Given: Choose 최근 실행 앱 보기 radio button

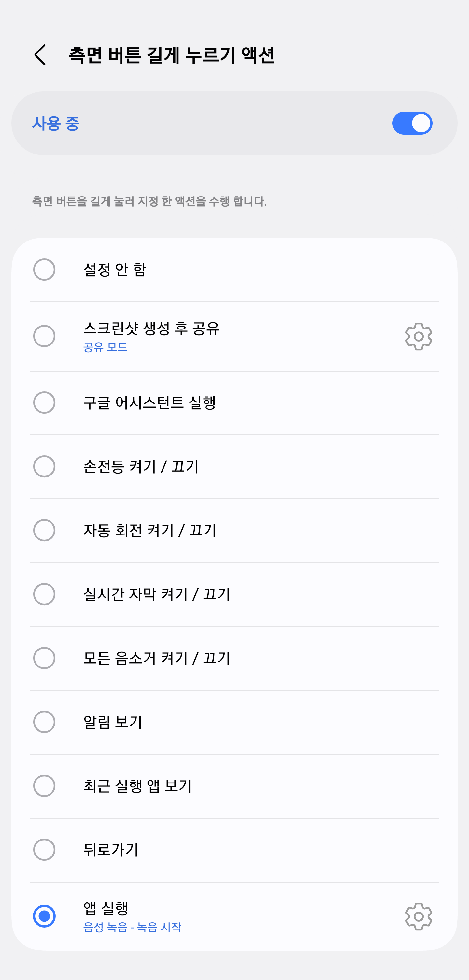Looking at the screenshot, I should coord(45,786).
